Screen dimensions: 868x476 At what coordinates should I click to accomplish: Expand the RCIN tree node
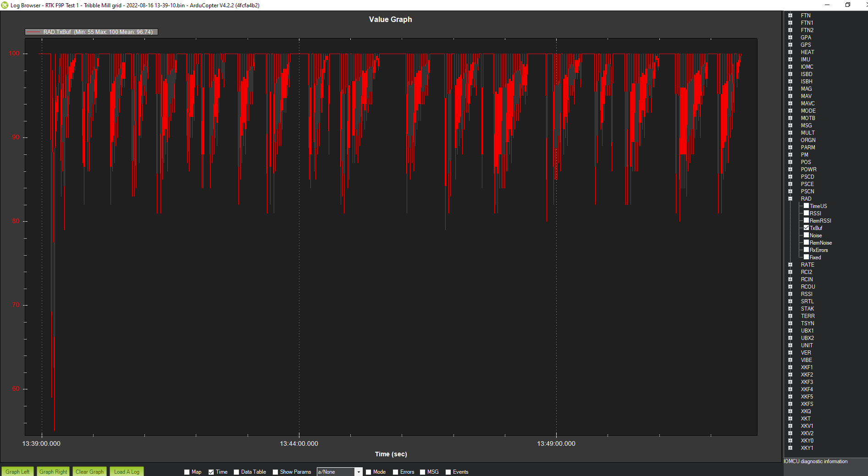coord(790,279)
